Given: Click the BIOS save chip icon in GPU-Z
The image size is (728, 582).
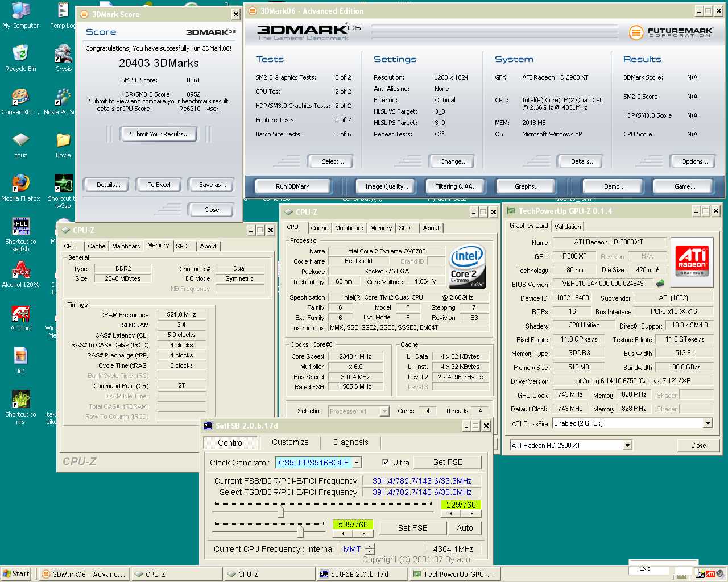Looking at the screenshot, I should coord(660,283).
